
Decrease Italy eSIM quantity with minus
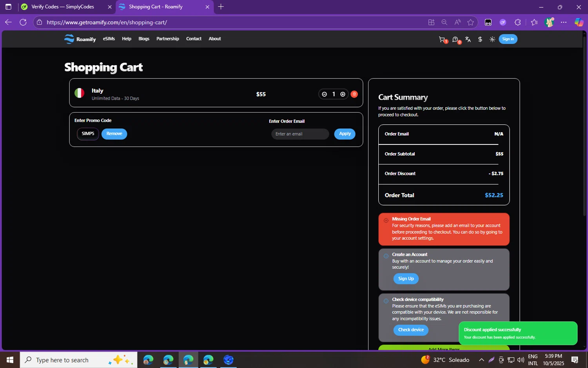pyautogui.click(x=324, y=94)
